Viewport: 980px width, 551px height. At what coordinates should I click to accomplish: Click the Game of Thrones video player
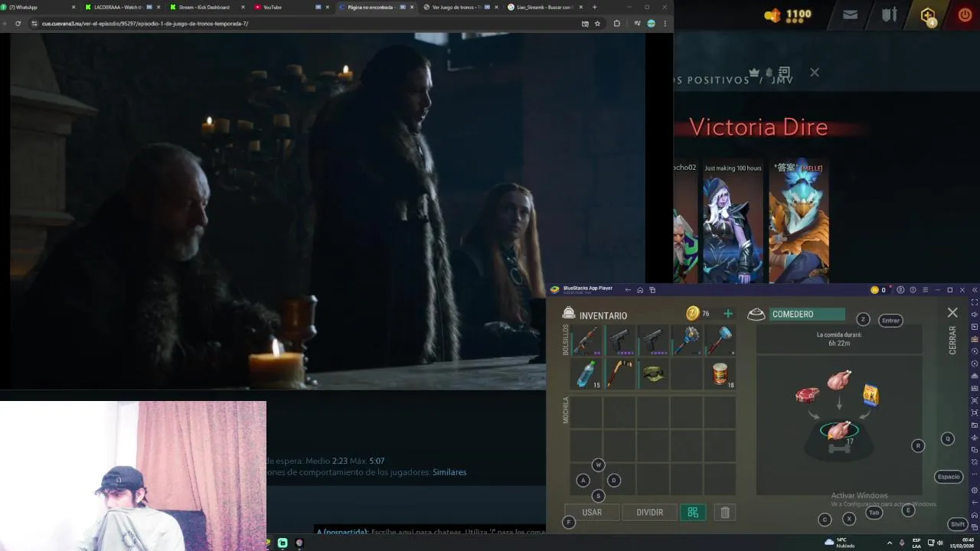pos(328,211)
